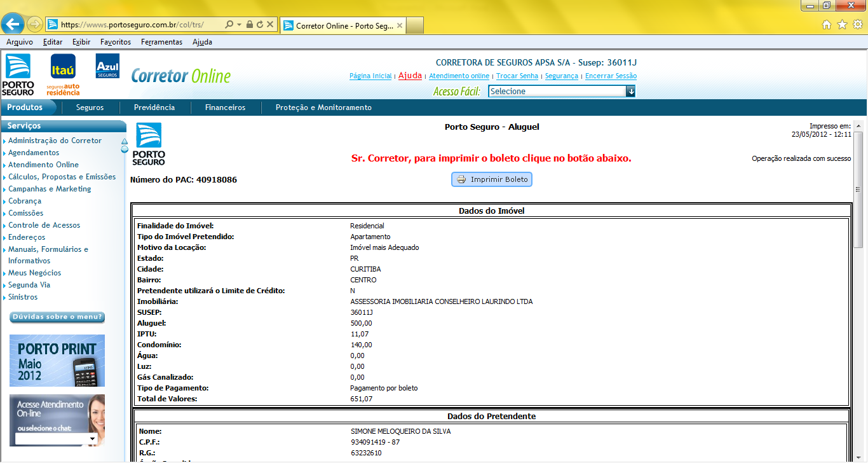
Task: Expand Agendamentos in Serviços menu
Action: tap(34, 153)
